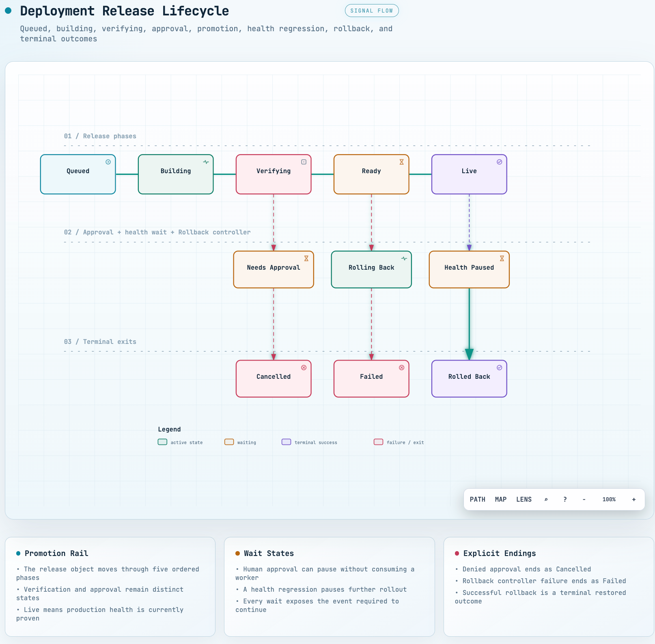The image size is (655, 644).
Task: Click the pulse icon in Building node
Action: 206,162
